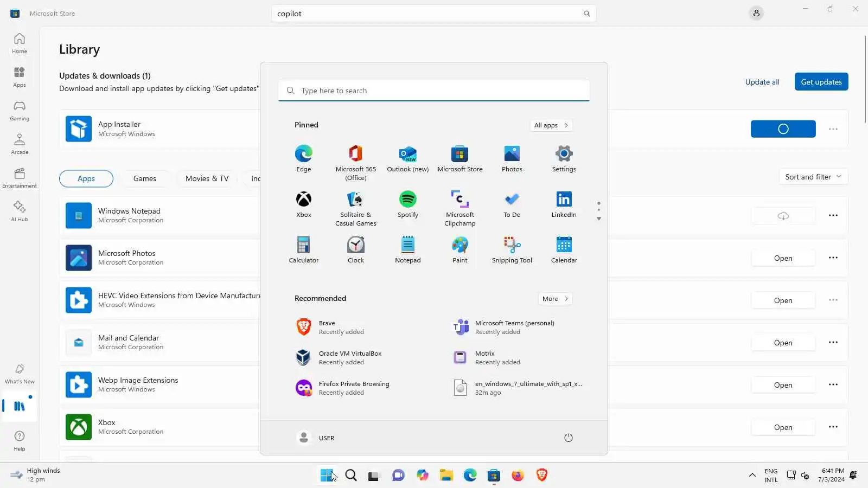
Task: Click the Start menu search box
Action: [434, 91]
